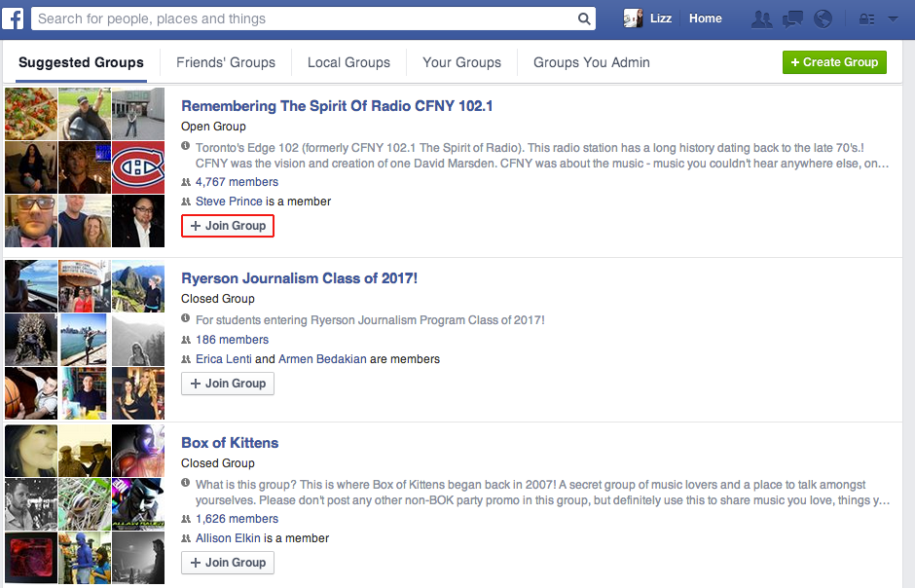
Task: Click the Lizz profile name
Action: tap(661, 18)
